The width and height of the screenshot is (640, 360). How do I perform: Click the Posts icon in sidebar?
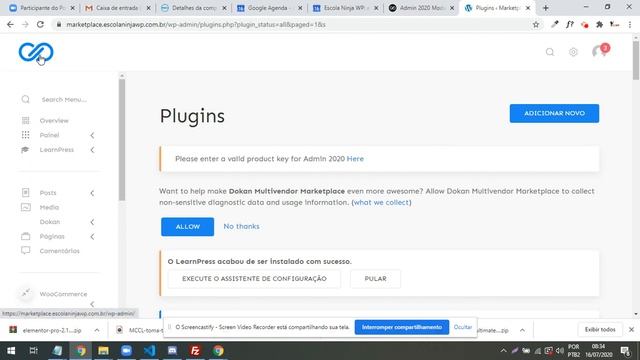[26, 192]
